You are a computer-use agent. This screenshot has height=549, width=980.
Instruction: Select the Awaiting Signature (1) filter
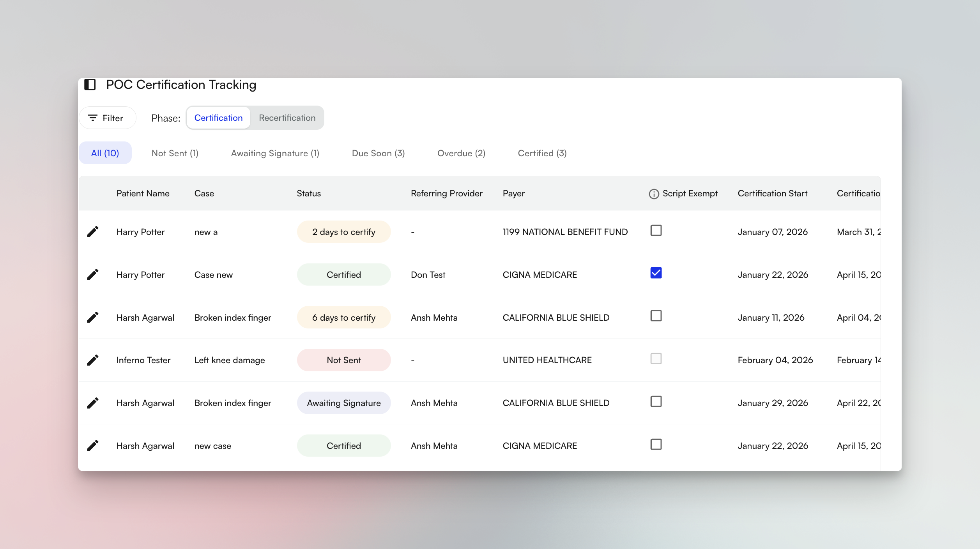point(275,153)
